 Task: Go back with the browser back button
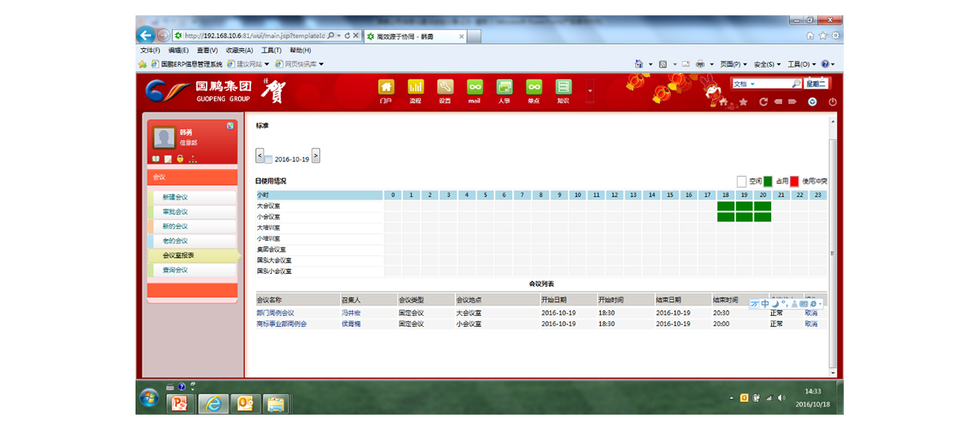point(145,35)
